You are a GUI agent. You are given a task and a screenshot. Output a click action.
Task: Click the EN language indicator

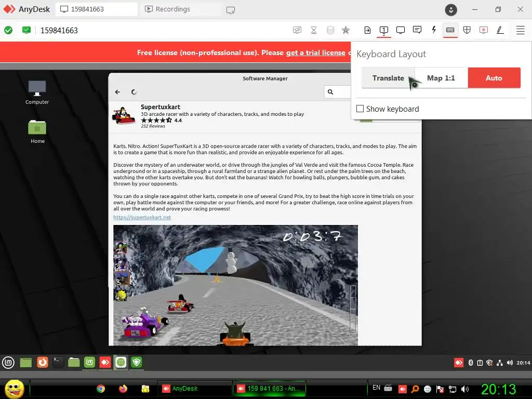tap(376, 388)
